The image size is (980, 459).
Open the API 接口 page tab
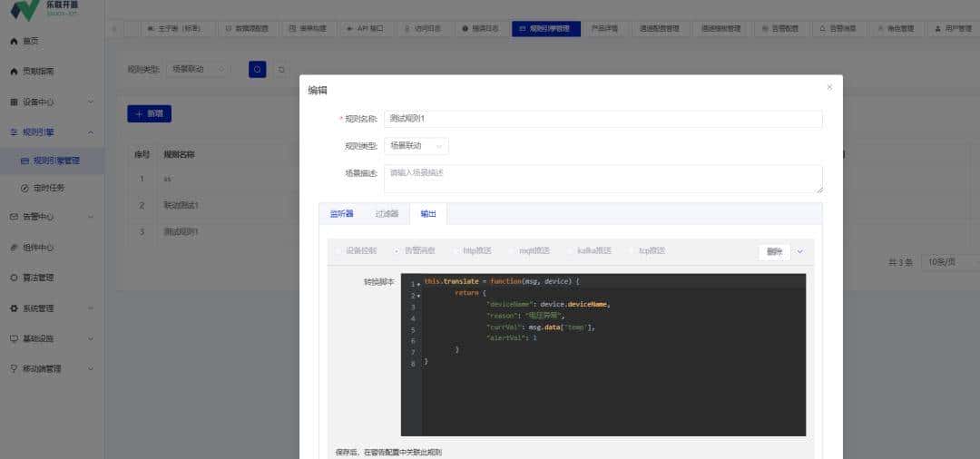366,29
